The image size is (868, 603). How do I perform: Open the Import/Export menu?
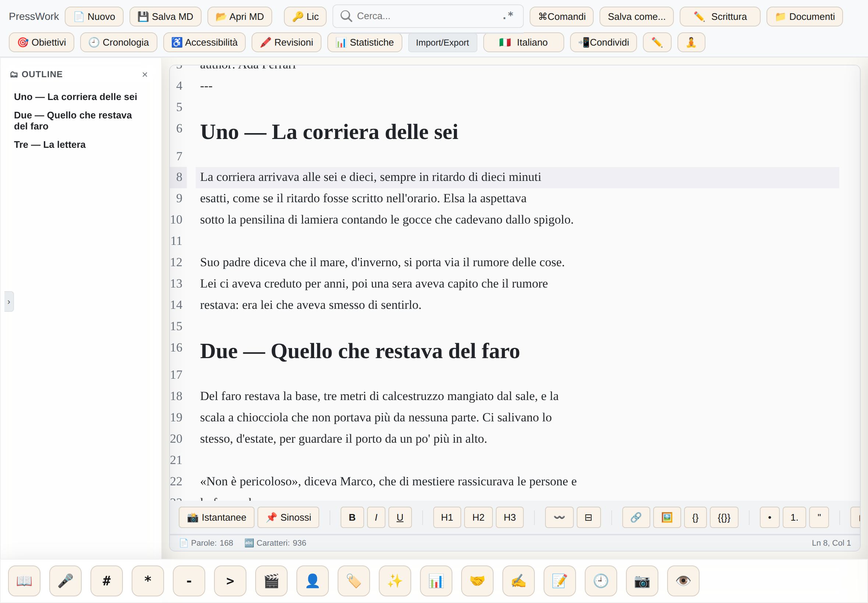pos(442,42)
